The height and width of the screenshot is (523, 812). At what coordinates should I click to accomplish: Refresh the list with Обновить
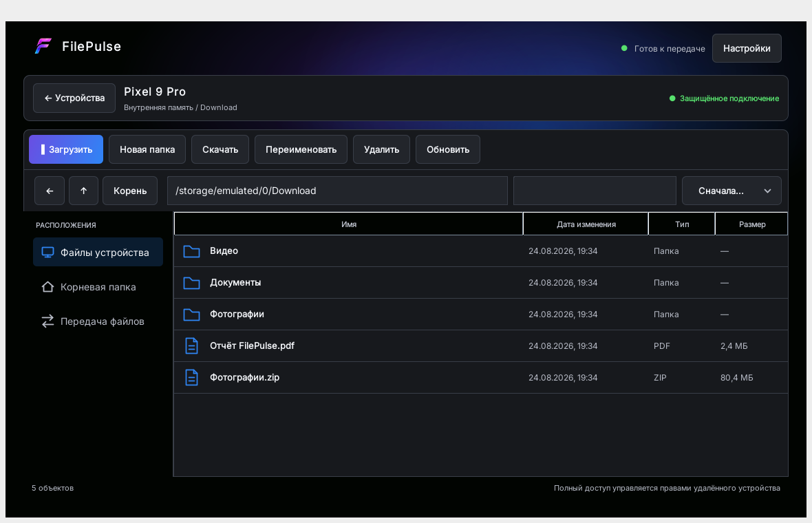pyautogui.click(x=448, y=149)
